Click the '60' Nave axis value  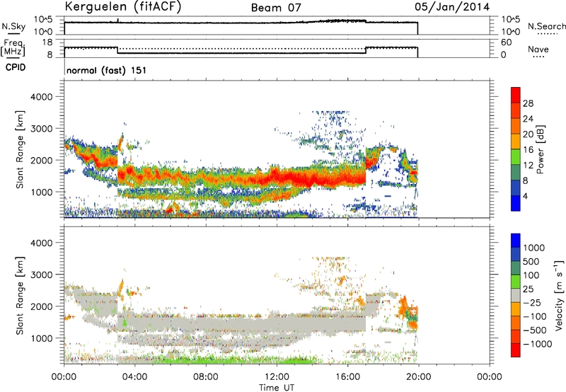point(506,42)
